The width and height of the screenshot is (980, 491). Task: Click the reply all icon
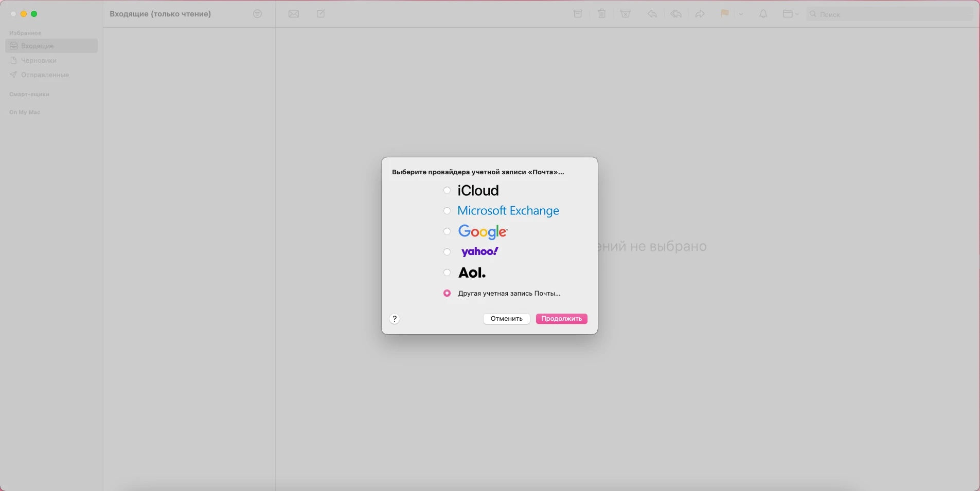pyautogui.click(x=675, y=14)
